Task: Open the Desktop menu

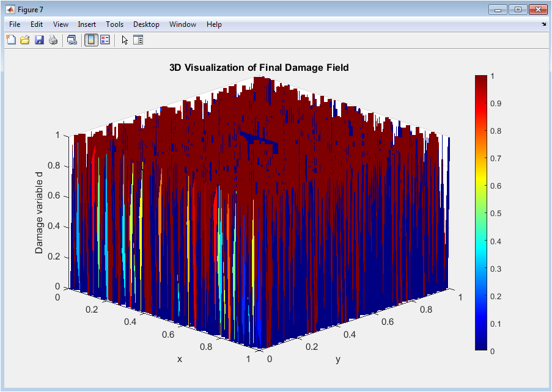Action: coord(146,24)
